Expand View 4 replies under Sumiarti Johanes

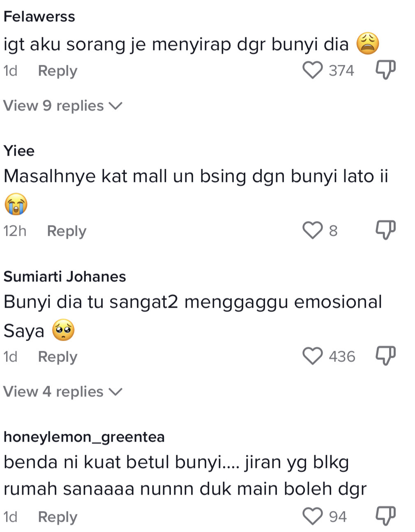pos(62,392)
